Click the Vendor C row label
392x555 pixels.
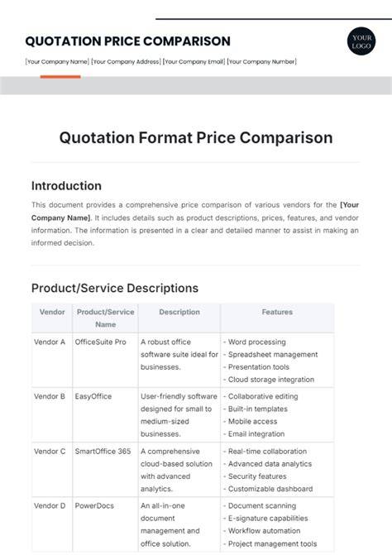click(x=50, y=452)
